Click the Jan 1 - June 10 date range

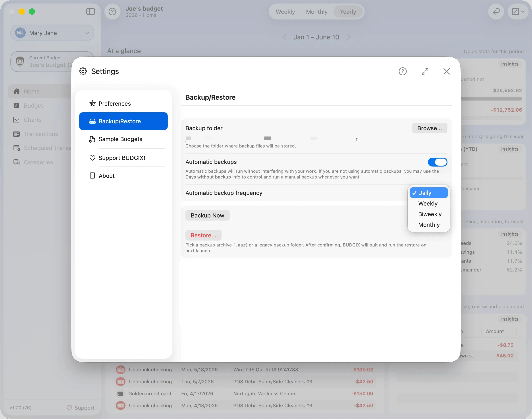pos(316,37)
